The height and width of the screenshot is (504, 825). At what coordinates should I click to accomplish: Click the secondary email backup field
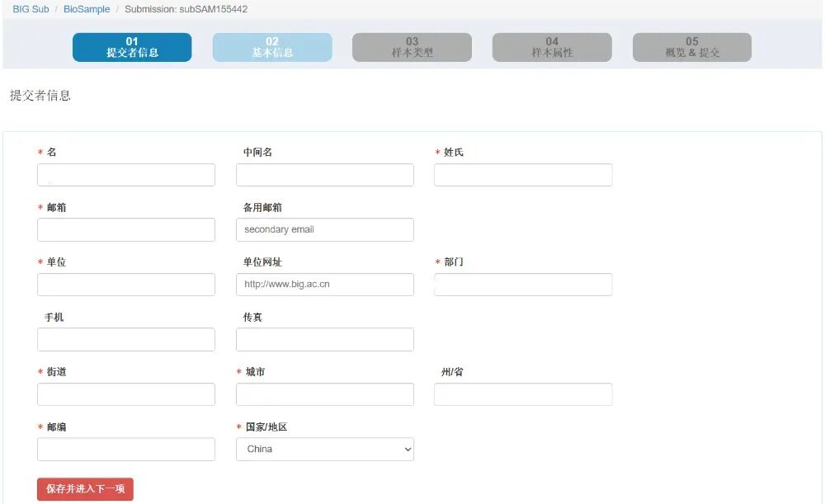(324, 229)
